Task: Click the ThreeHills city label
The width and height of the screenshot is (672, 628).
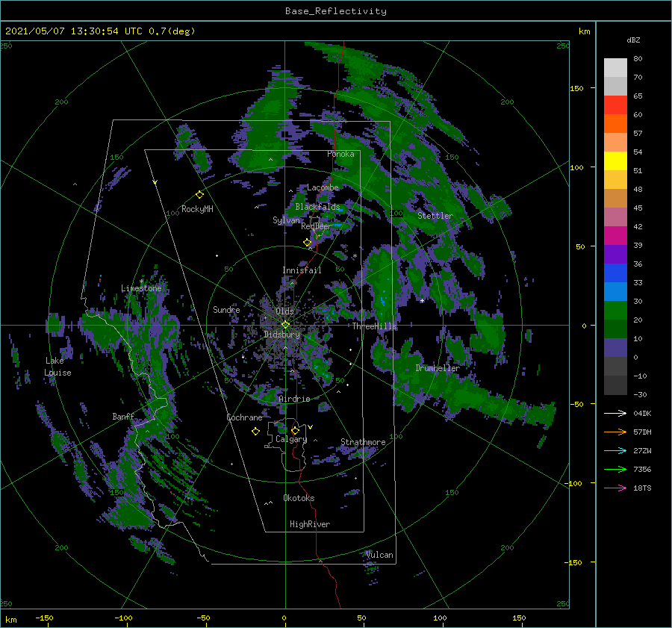Action: [375, 326]
